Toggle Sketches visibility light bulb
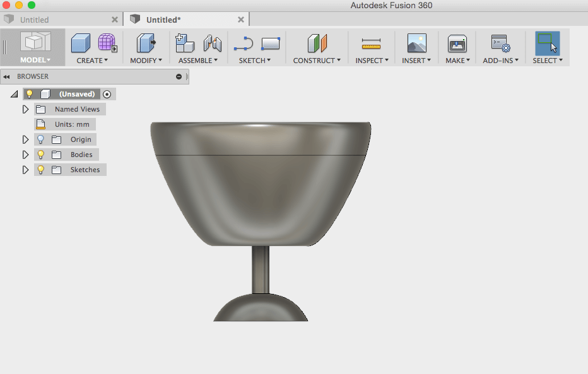 pos(40,170)
